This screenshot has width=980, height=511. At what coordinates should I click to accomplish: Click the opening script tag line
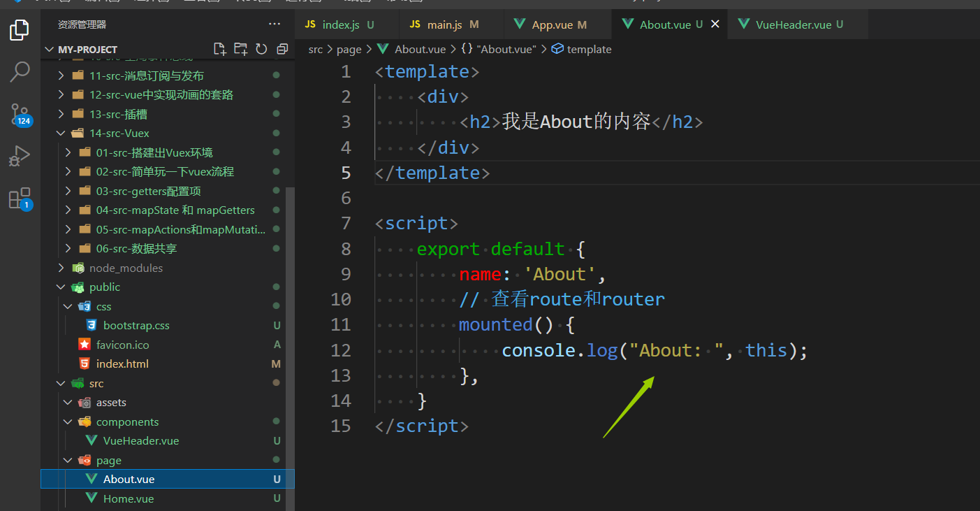pyautogui.click(x=416, y=223)
